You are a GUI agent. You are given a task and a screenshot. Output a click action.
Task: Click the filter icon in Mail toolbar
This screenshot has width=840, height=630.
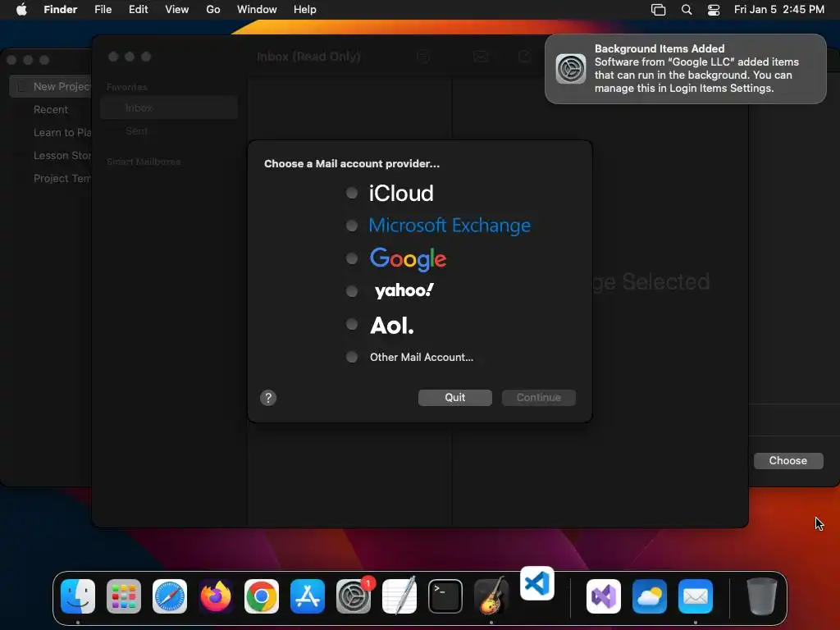[423, 57]
